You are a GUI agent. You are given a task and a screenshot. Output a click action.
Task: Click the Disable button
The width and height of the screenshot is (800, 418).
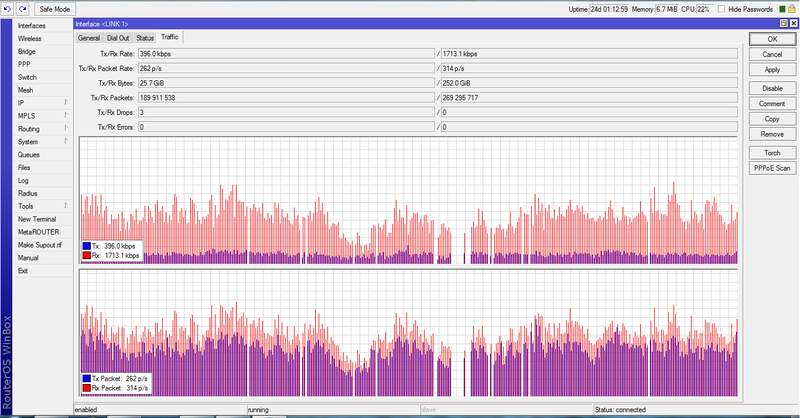772,88
